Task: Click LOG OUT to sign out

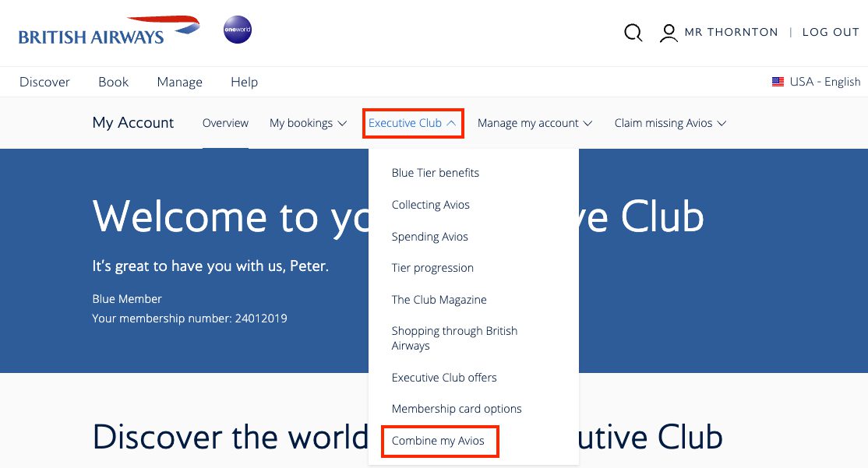Action: [830, 32]
